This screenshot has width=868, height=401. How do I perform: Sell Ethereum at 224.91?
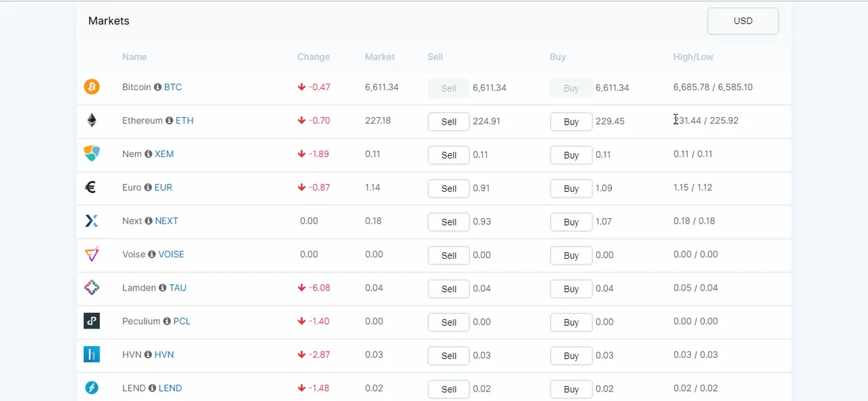coord(448,122)
